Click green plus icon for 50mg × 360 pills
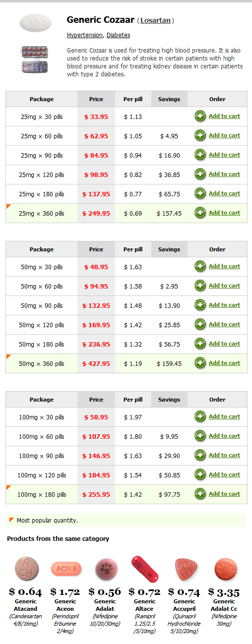Image resolution: width=252 pixels, height=644 pixels. (x=200, y=363)
